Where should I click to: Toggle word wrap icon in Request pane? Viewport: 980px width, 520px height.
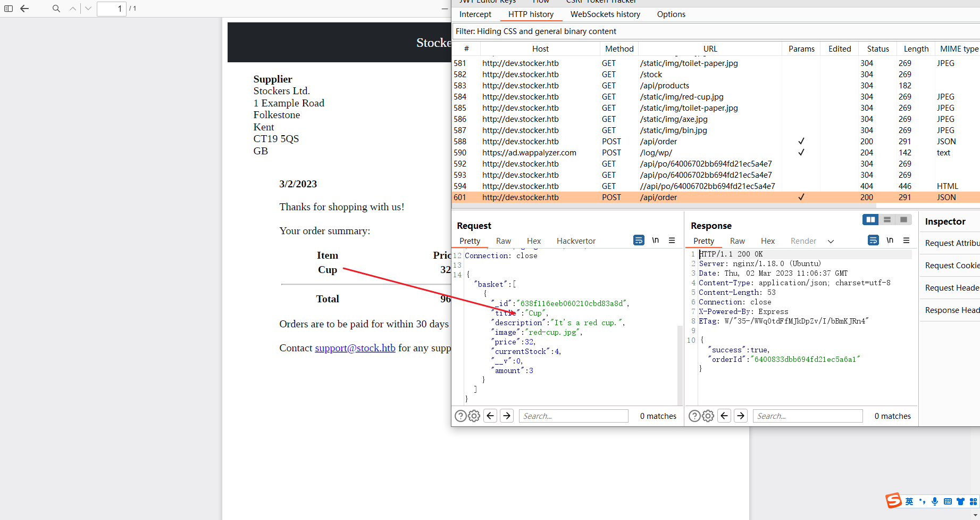(x=639, y=241)
